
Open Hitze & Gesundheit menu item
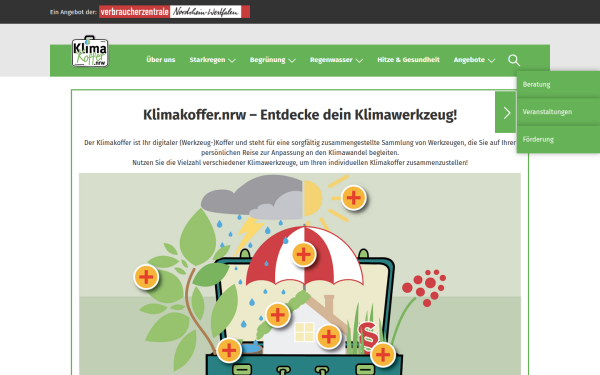[x=408, y=60]
